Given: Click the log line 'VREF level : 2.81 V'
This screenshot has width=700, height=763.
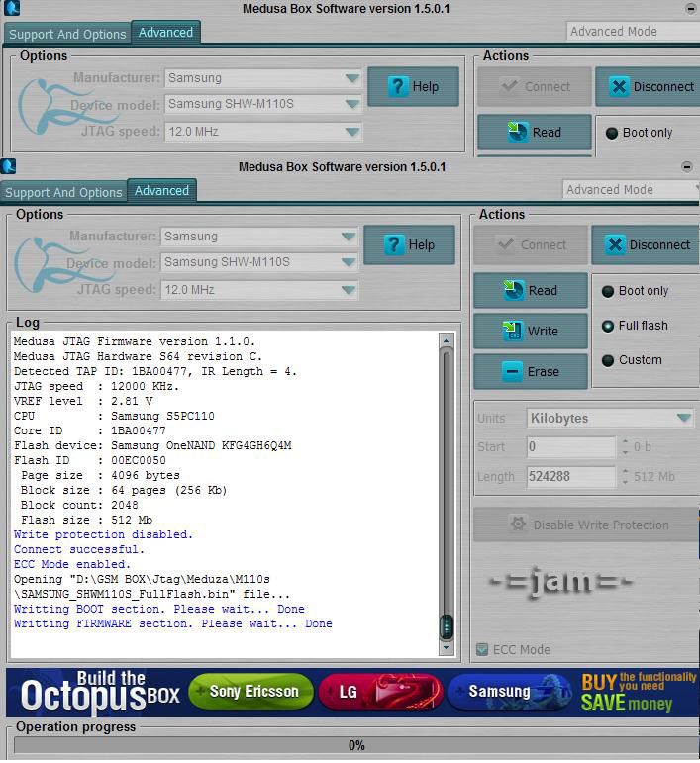Looking at the screenshot, I should tap(83, 401).
